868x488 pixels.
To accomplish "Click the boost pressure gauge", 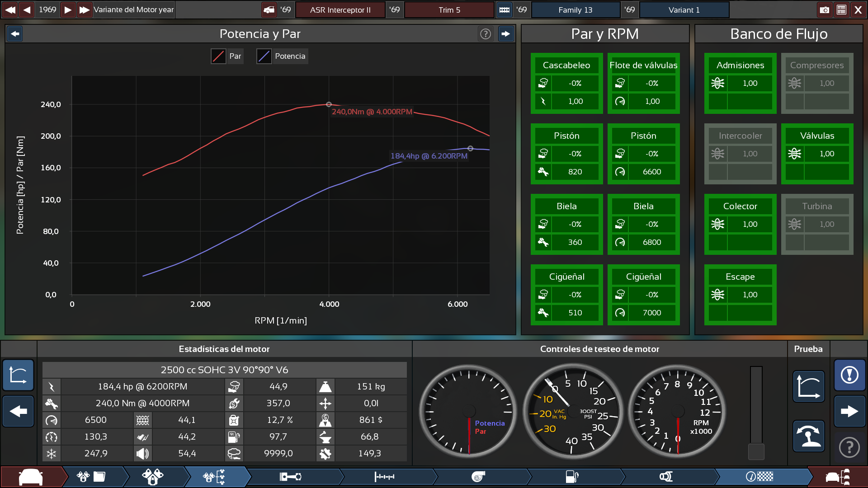I will click(573, 411).
